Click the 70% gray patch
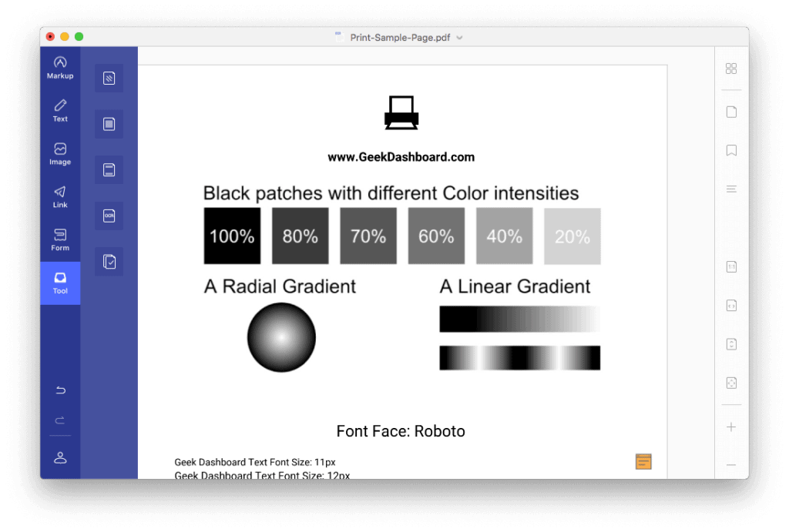 tap(368, 236)
